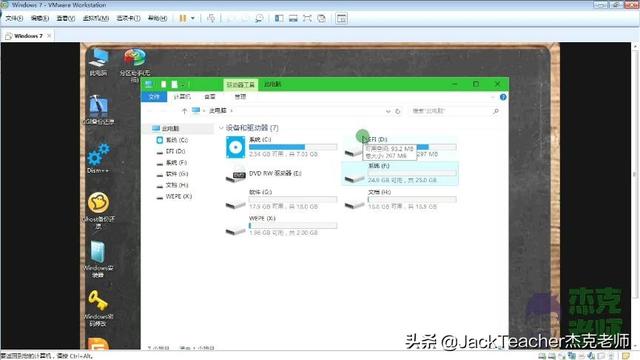Select 系统 (F:) in the navigation pane

click(176, 162)
